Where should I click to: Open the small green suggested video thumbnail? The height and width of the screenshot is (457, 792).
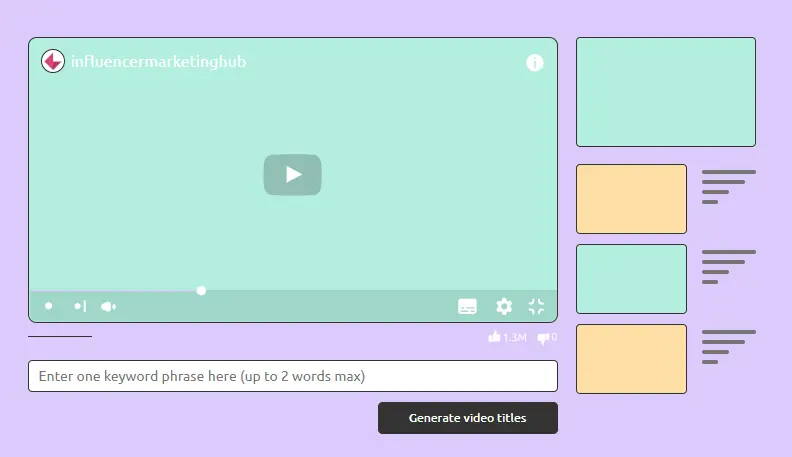631,279
